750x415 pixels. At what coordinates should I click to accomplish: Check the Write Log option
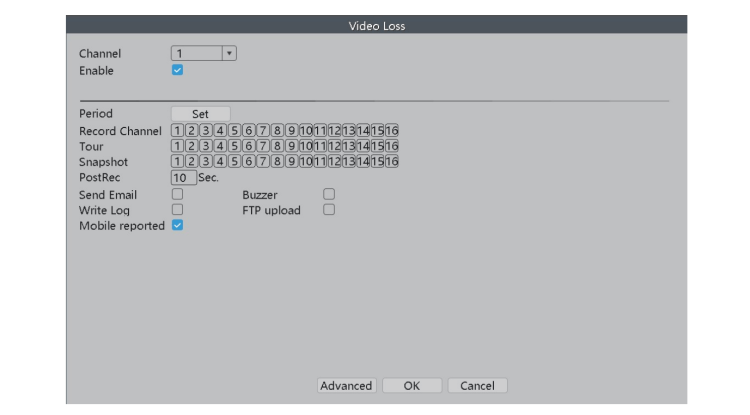pyautogui.click(x=178, y=210)
